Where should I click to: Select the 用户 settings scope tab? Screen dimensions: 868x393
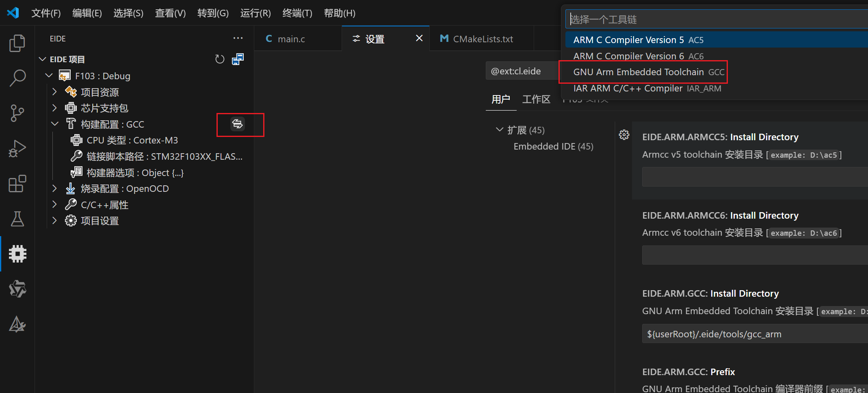501,99
